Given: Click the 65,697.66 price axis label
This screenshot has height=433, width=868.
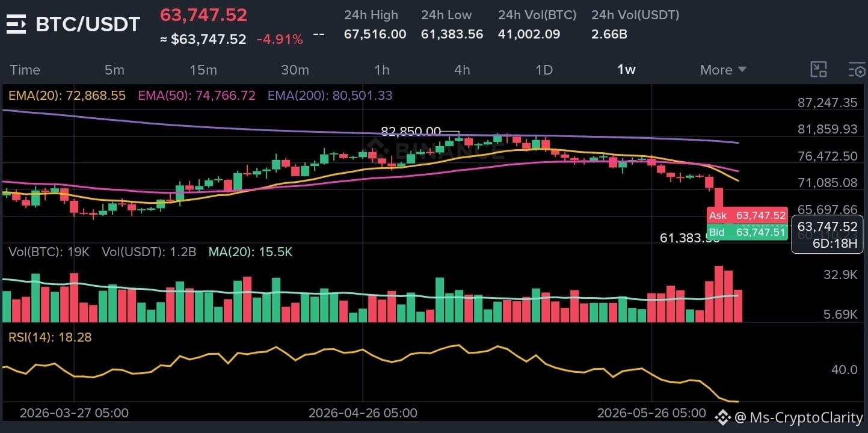Looking at the screenshot, I should tap(827, 209).
